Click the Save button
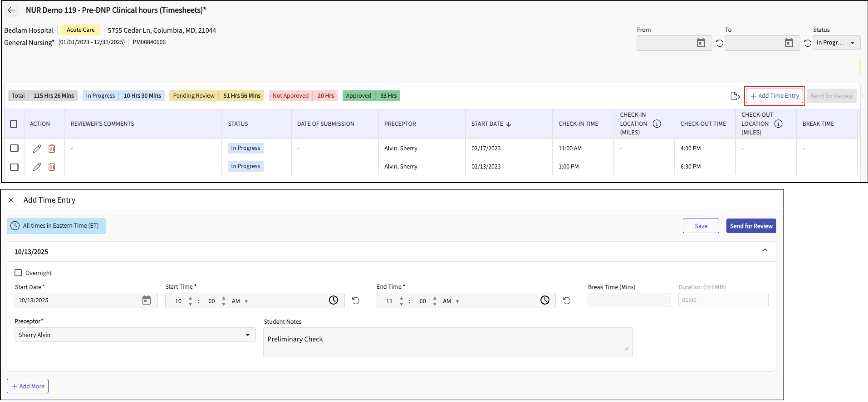Screen dimensions: 868x402 [701, 226]
